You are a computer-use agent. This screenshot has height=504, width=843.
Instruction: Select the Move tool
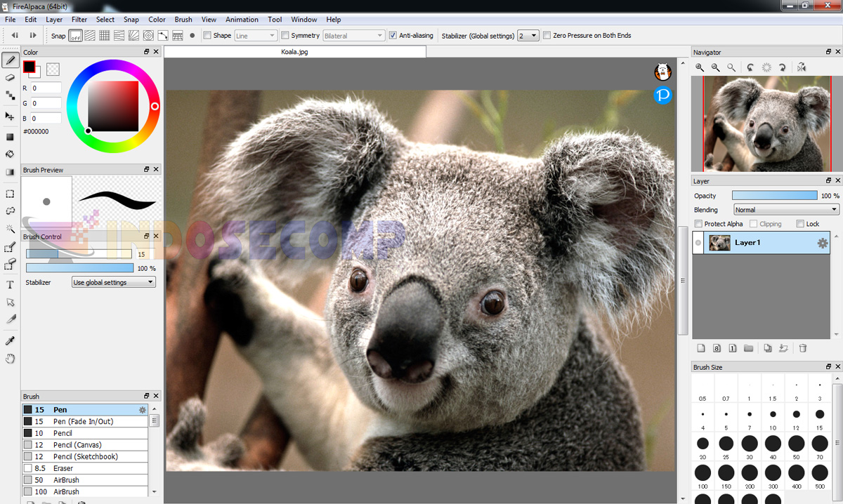(x=10, y=116)
